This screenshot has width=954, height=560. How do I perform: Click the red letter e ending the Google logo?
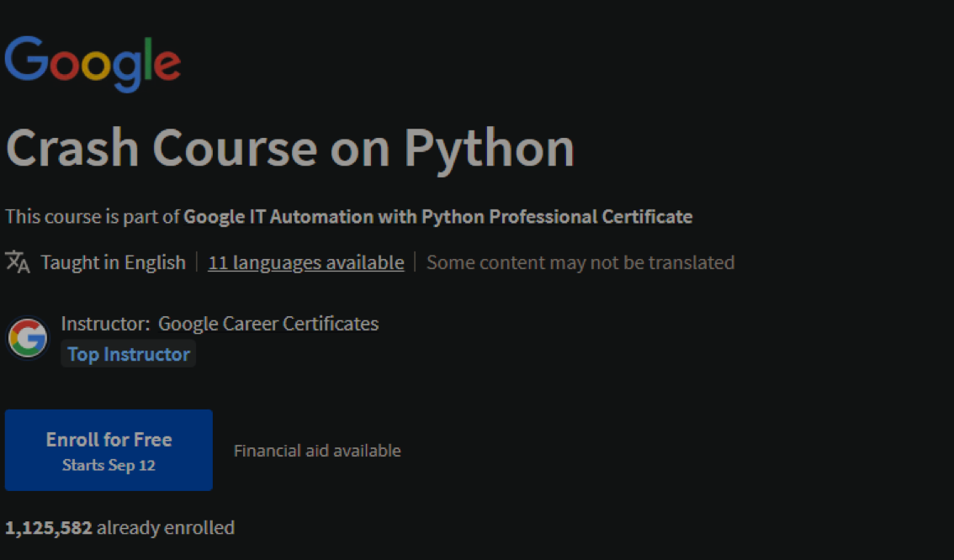(x=167, y=66)
